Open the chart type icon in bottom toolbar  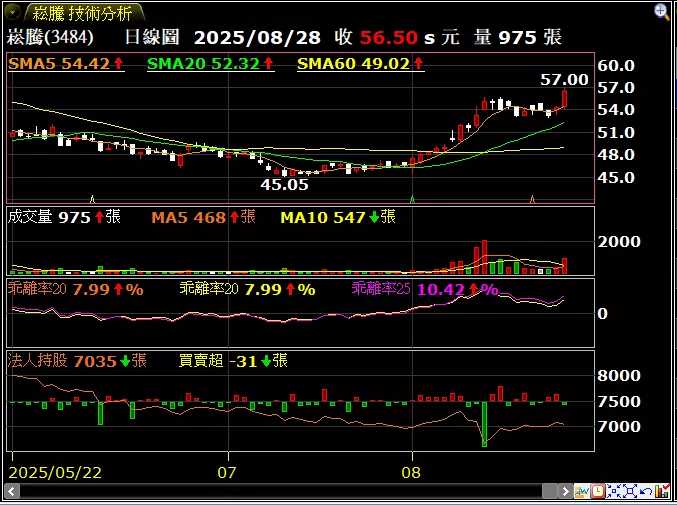tap(581, 491)
